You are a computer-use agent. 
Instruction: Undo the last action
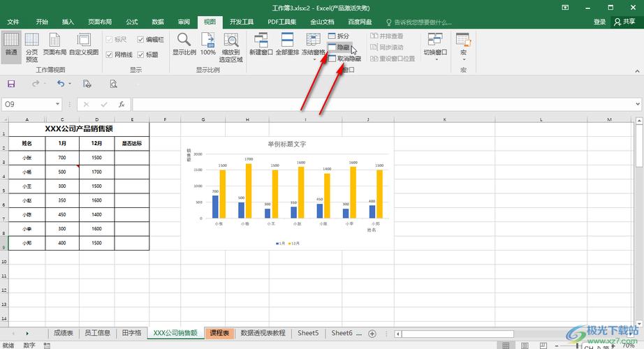click(x=61, y=84)
